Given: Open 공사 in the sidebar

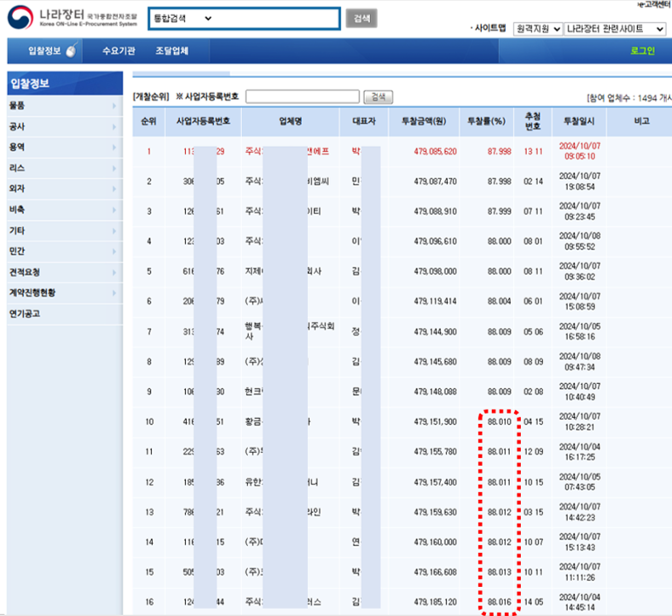Looking at the screenshot, I should [17, 126].
